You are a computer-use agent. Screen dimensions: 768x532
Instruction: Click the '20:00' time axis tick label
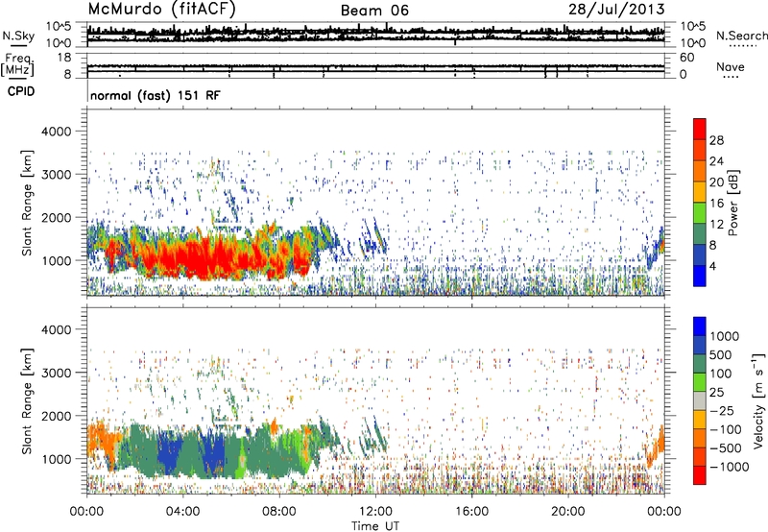coord(567,512)
